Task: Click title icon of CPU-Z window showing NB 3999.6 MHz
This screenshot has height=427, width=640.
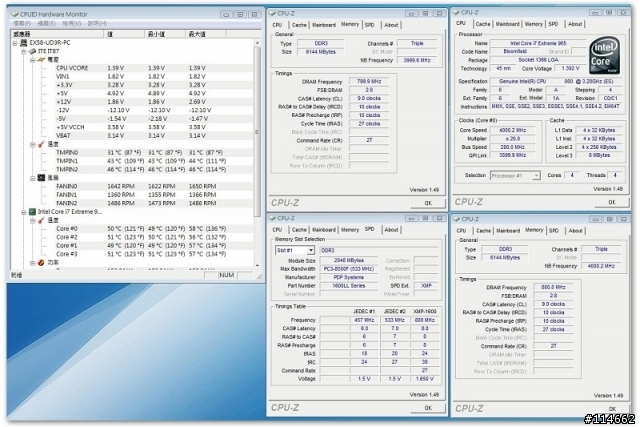Action: 273,13
